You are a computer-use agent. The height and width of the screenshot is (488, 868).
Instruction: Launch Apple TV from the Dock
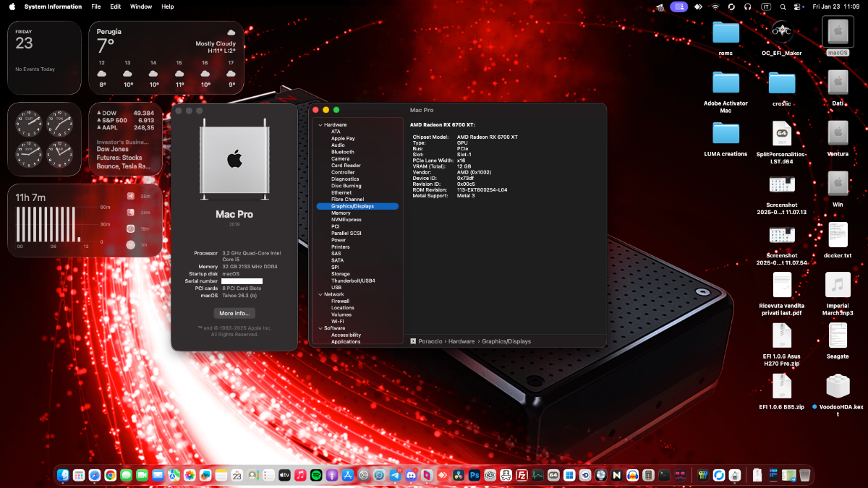click(x=284, y=476)
